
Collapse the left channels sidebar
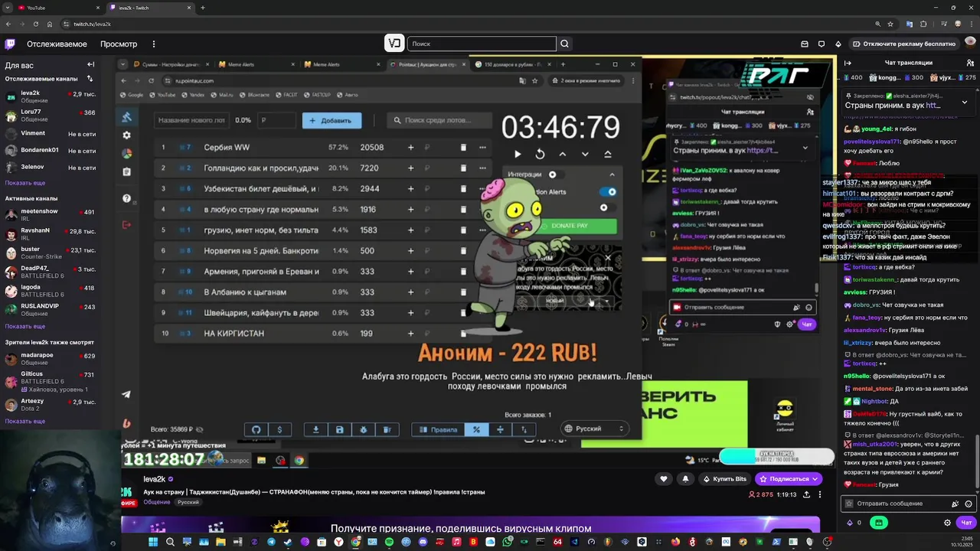tap(90, 64)
